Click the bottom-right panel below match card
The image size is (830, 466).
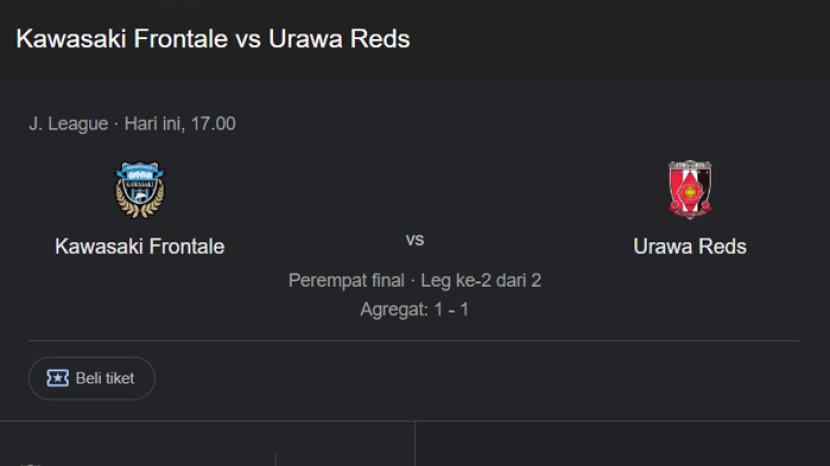tap(622, 445)
